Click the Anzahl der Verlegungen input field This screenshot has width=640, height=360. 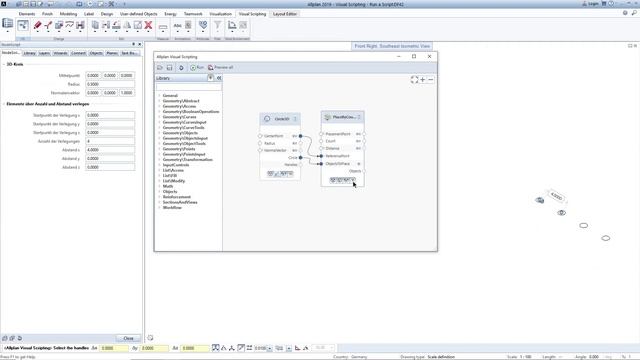click(110, 141)
